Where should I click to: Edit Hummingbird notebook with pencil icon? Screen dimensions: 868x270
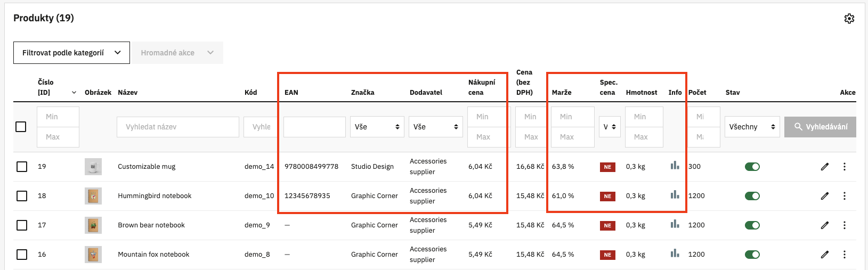[825, 196]
